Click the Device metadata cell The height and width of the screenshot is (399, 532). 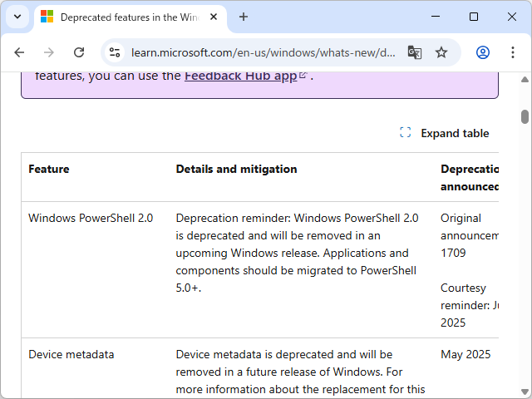[71, 354]
